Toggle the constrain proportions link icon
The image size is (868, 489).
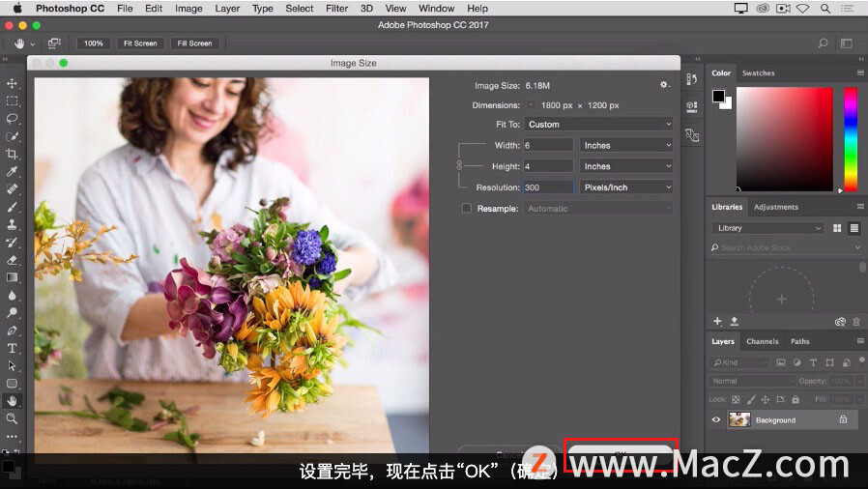tap(459, 165)
